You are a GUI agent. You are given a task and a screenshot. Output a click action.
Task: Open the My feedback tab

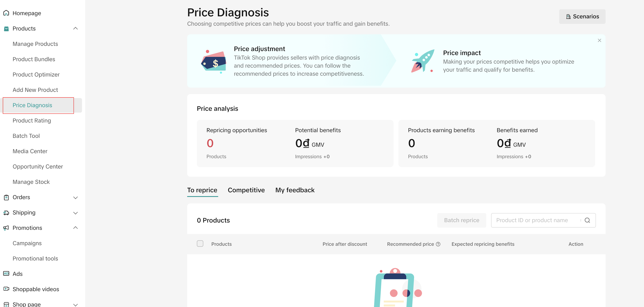click(295, 190)
